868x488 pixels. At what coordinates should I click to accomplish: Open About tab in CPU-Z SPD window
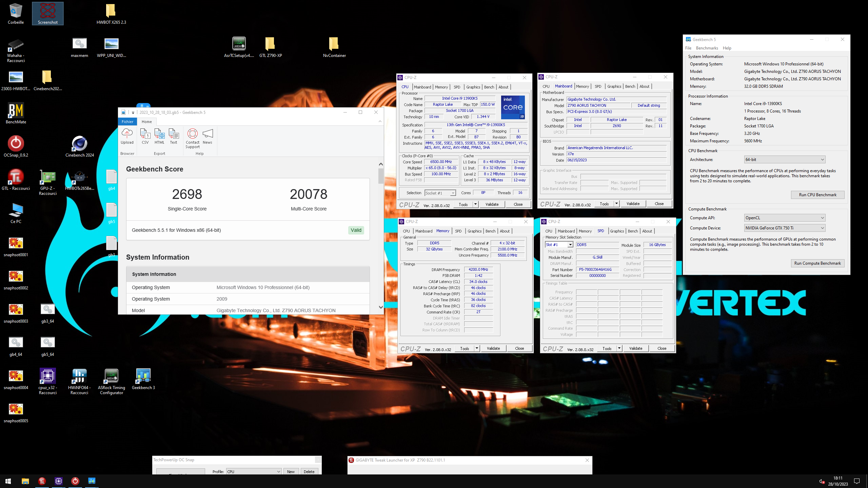[x=647, y=231]
